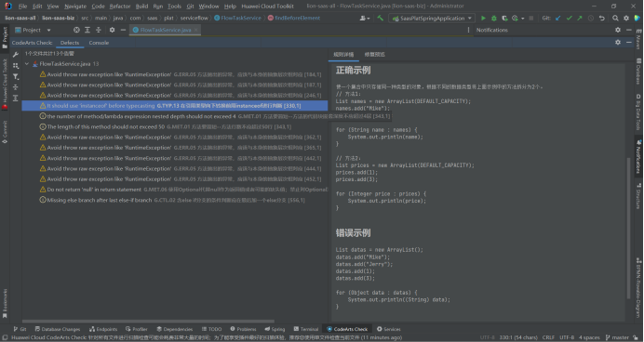Select 'Do not return null' G.MET.06 defect

(x=175, y=190)
